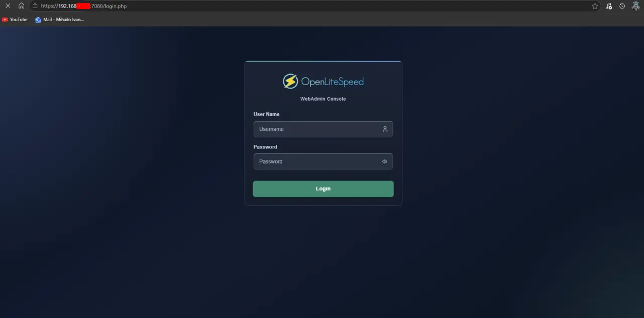Click the browser profile avatar
Screen dimensions: 644x318
pyautogui.click(x=635, y=6)
